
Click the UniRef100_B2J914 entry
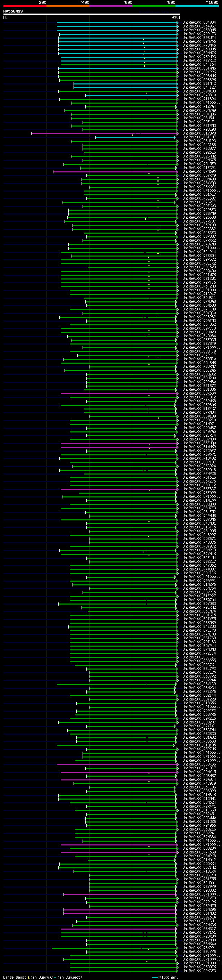(199, 252)
